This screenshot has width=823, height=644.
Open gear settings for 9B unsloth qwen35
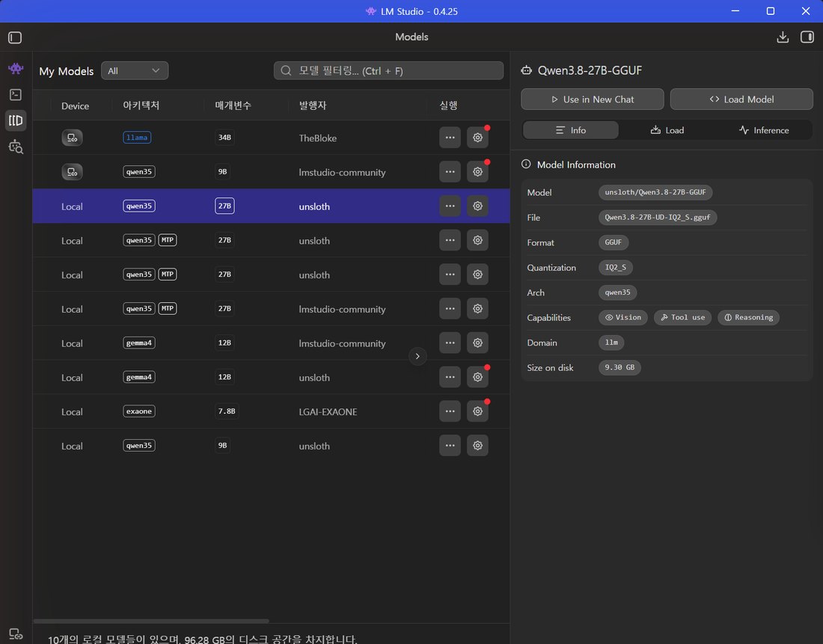point(477,445)
